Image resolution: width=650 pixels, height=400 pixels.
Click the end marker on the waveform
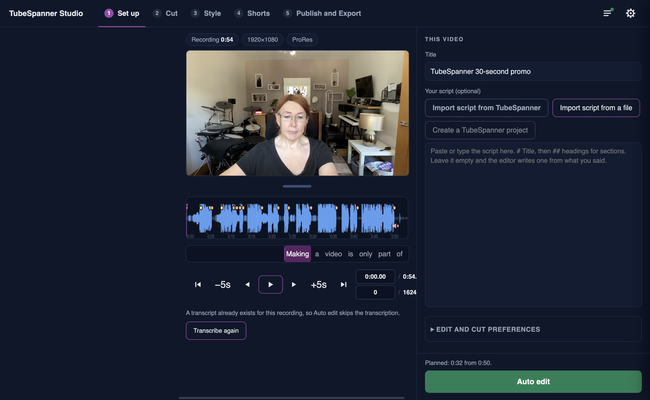395,226
